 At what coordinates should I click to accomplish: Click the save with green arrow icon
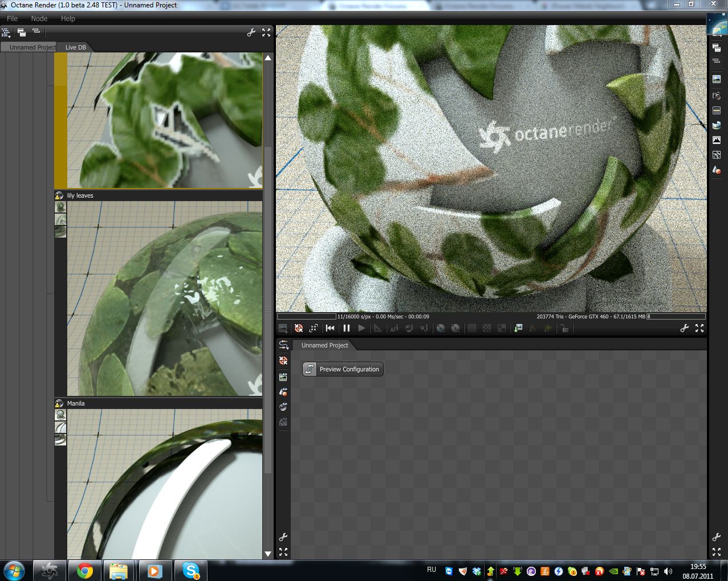pyautogui.click(x=518, y=328)
